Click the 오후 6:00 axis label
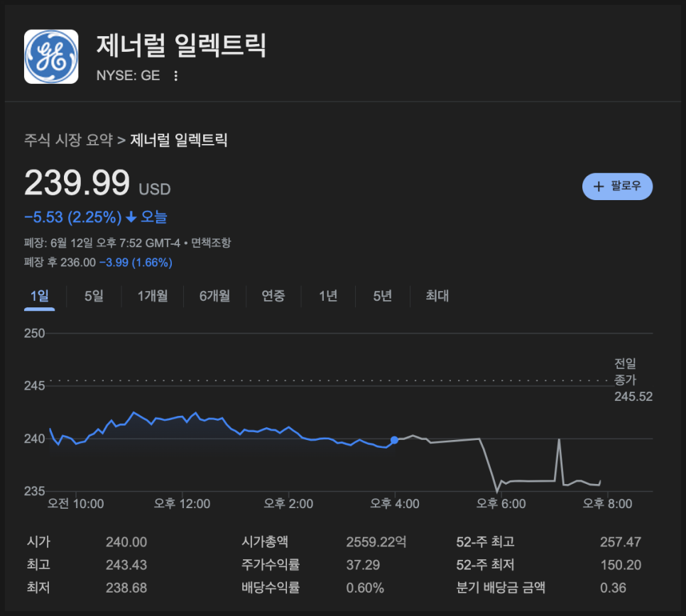686x616 pixels. tap(501, 504)
